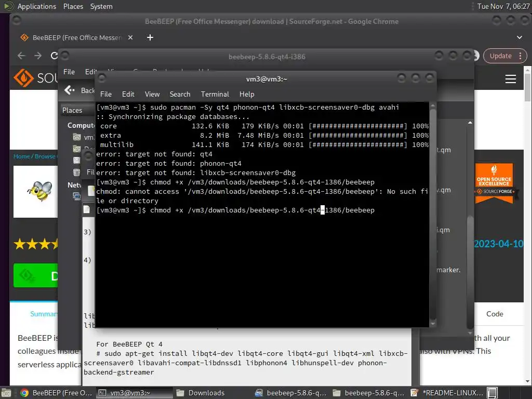The height and width of the screenshot is (399, 532).
Task: Click the SourceForge flame logo
Action: pos(23,78)
